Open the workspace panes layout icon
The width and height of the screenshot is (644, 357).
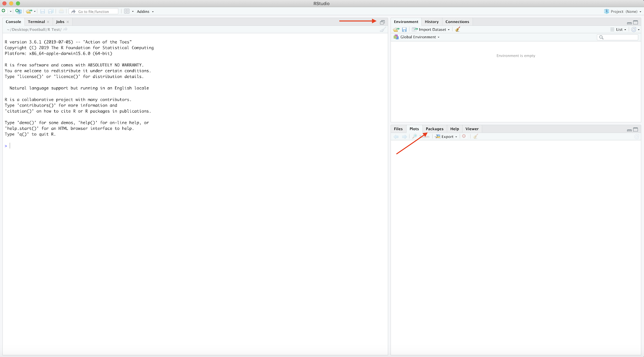127,11
